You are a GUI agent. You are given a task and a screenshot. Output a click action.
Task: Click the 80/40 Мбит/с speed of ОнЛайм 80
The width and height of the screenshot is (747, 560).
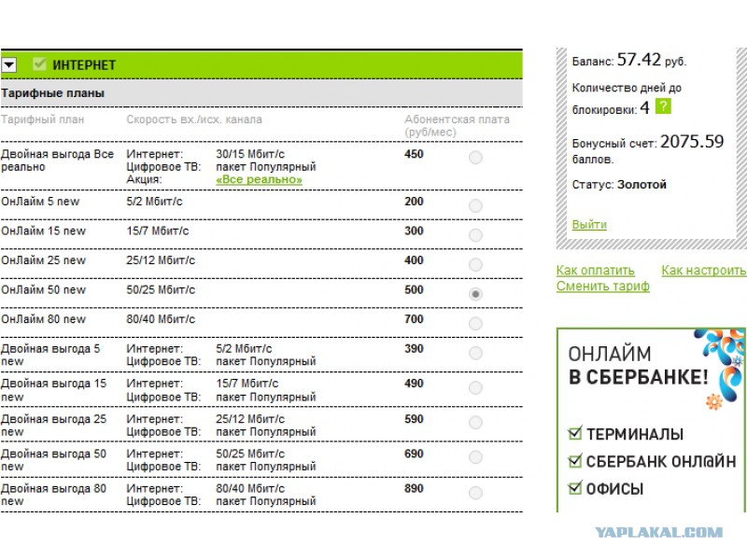coord(161,319)
